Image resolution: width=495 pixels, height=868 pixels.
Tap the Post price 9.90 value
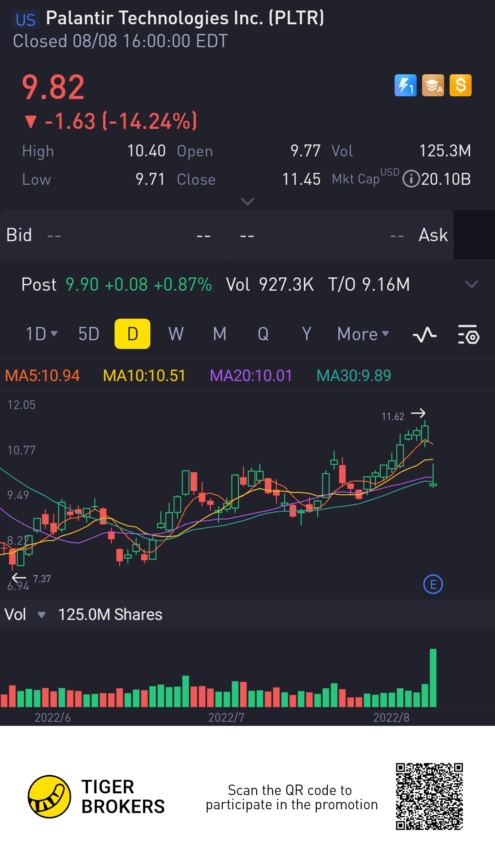pyautogui.click(x=82, y=284)
